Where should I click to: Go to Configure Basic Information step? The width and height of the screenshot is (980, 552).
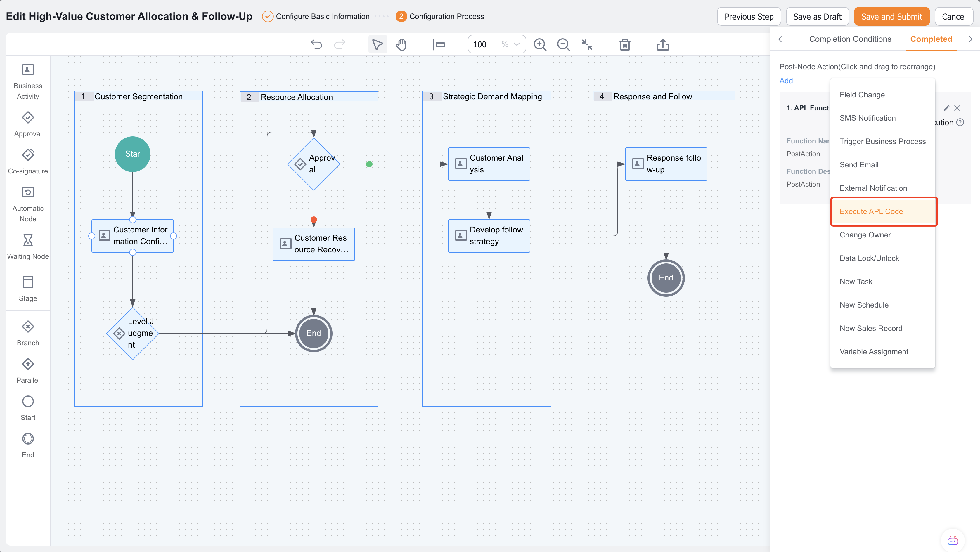[x=316, y=16]
